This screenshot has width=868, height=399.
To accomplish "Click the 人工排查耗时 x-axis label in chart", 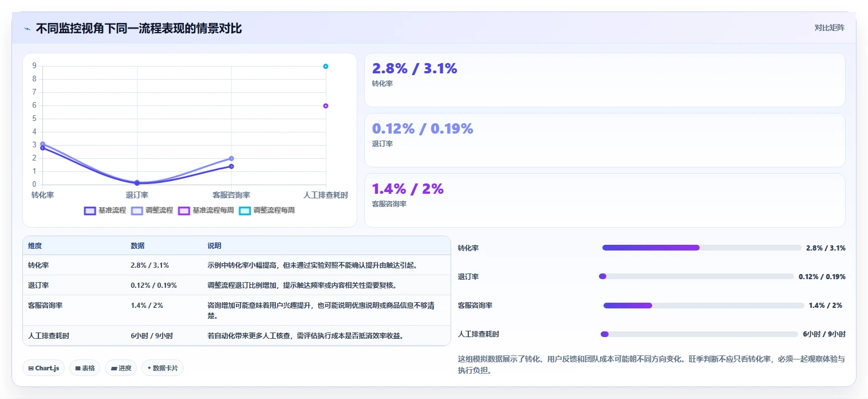I will click(326, 195).
